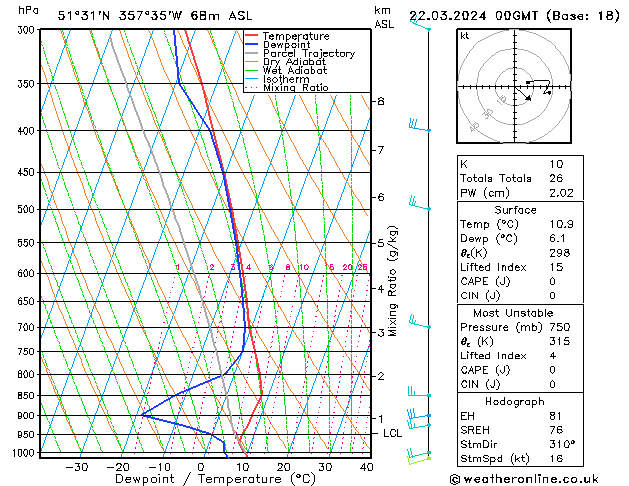Viewport: 629px width, 486px height.
Task: Click the Most Unstable Pressure 750 value
Action: coord(560,327)
